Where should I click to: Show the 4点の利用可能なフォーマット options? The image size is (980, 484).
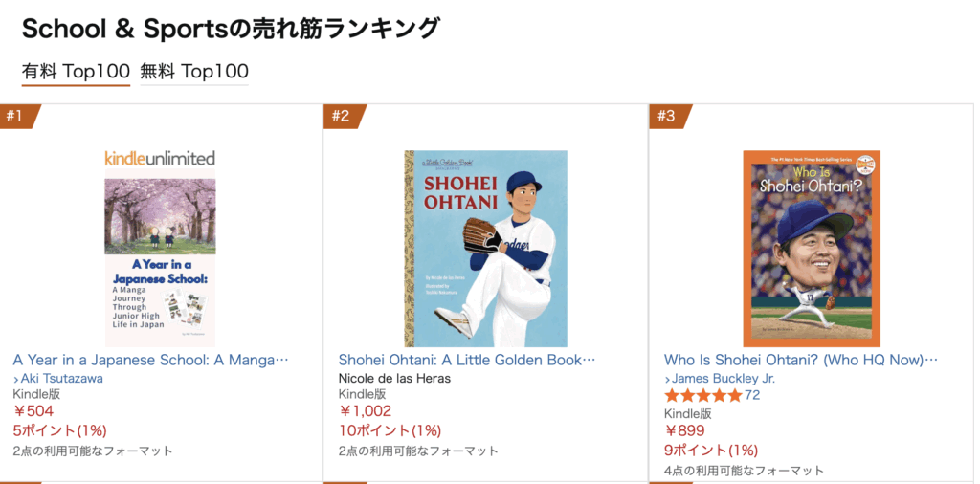coord(744,471)
